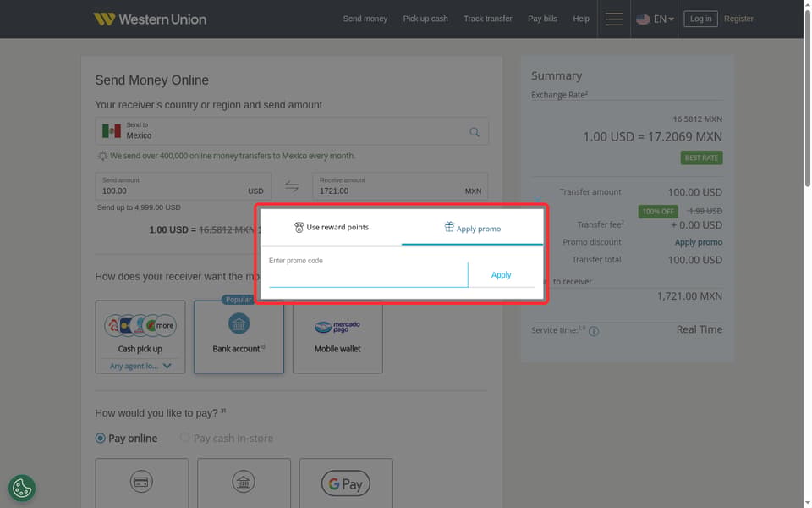The image size is (812, 508).
Task: Open Pay bills nav item
Action: [542, 19]
